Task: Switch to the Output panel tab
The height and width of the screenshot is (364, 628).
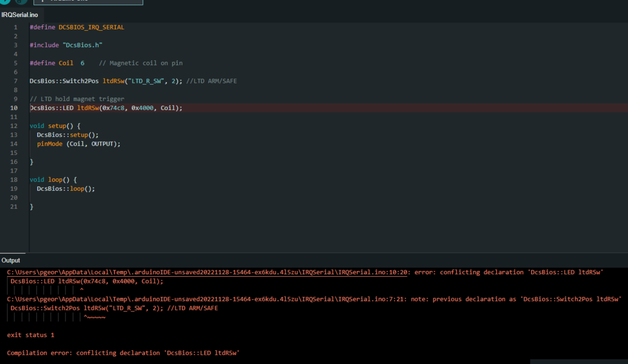Action: pyautogui.click(x=11, y=260)
